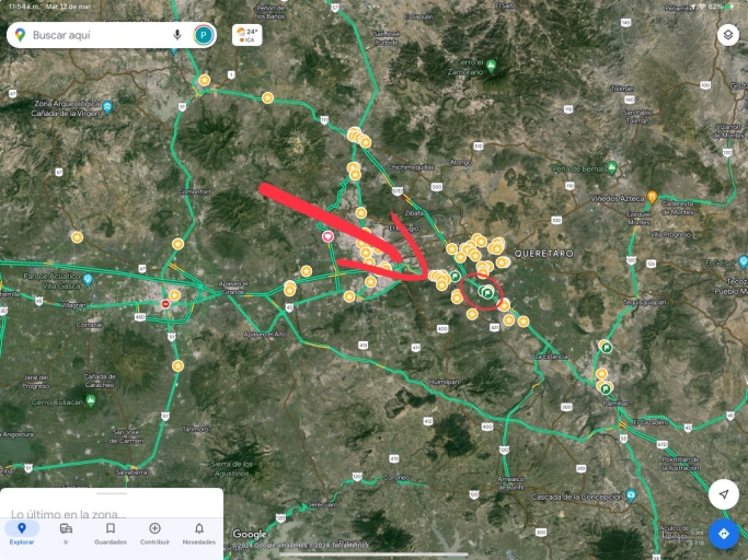Viewport: 748px width, 560px height.
Task: Open the Contribuir tab
Action: pos(155,533)
